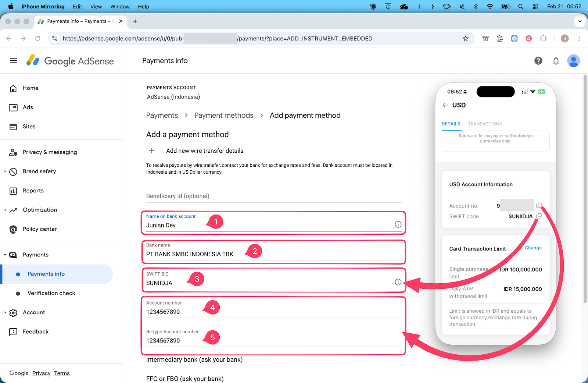Open Privacy & messaging section
Image resolution: width=588 pixels, height=383 pixels.
(x=50, y=152)
